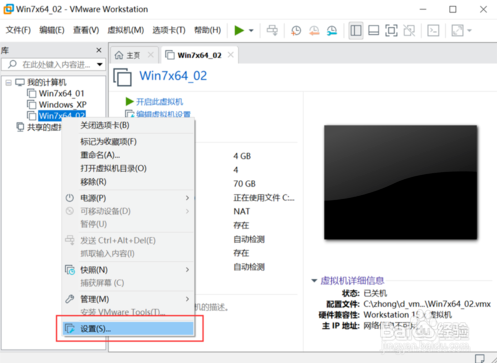Click the NAT network adapter value

coord(242,211)
